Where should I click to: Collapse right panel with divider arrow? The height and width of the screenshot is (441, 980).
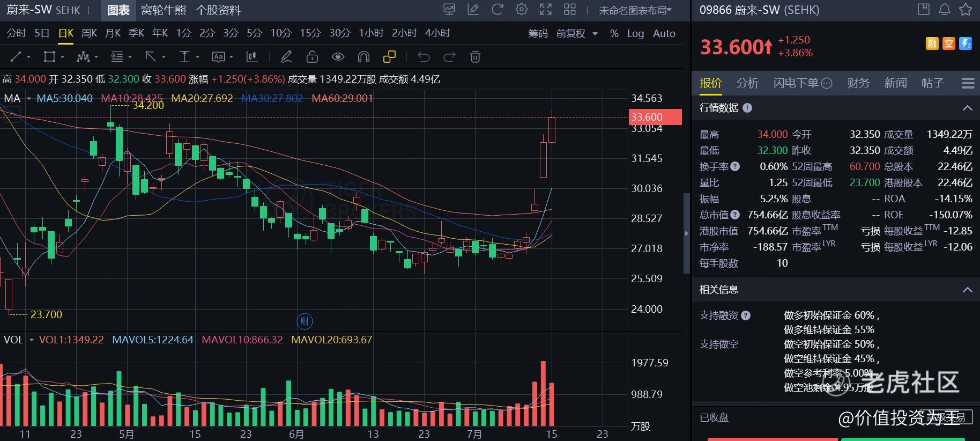[686, 233]
